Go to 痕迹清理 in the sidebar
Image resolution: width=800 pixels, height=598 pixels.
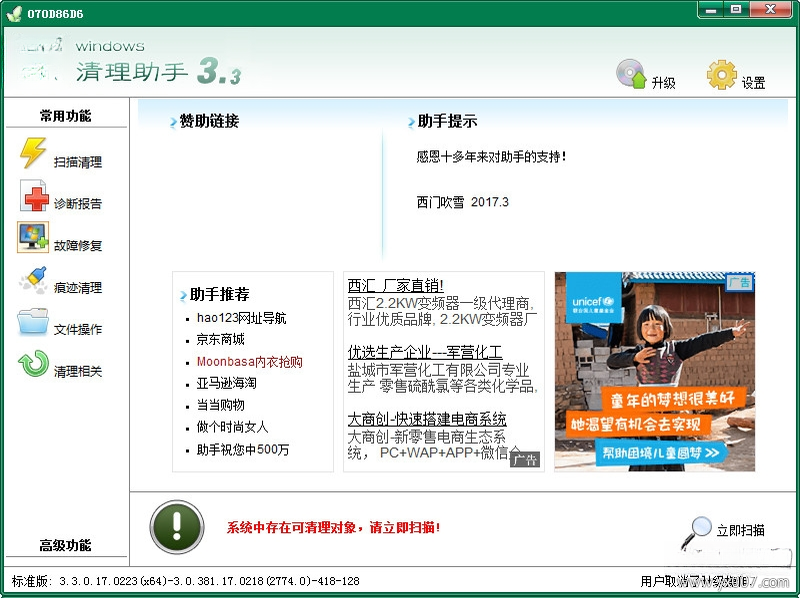point(78,287)
